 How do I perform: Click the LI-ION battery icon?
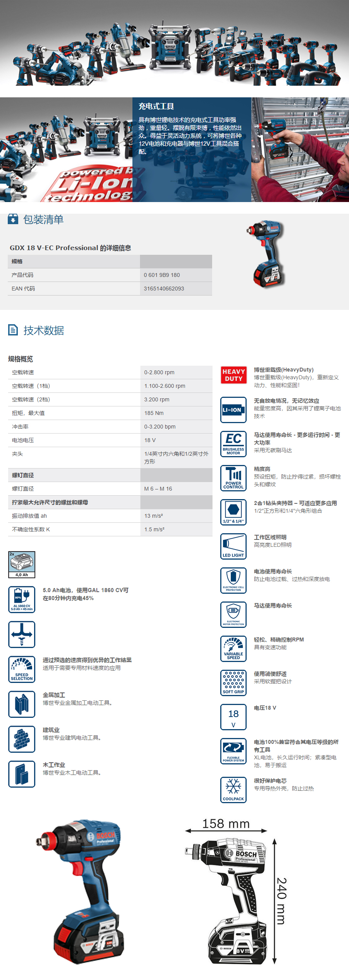tap(233, 410)
